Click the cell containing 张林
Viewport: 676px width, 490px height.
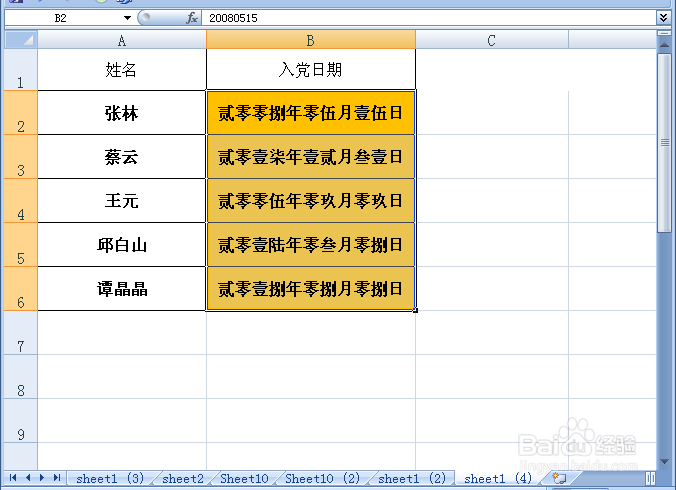coord(122,113)
